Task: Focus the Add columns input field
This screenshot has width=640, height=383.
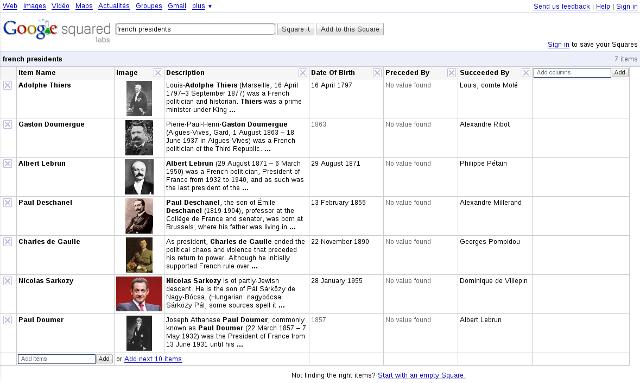Action: click(x=572, y=72)
